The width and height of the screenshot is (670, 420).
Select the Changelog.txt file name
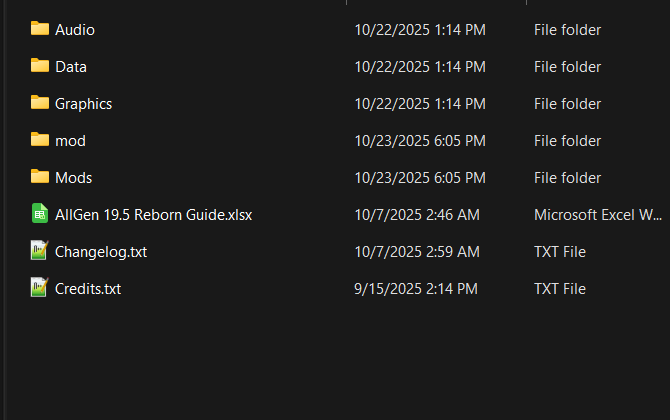click(101, 252)
